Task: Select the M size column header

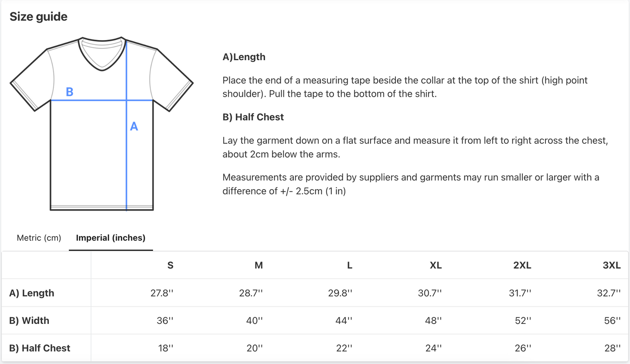Action: (x=259, y=265)
